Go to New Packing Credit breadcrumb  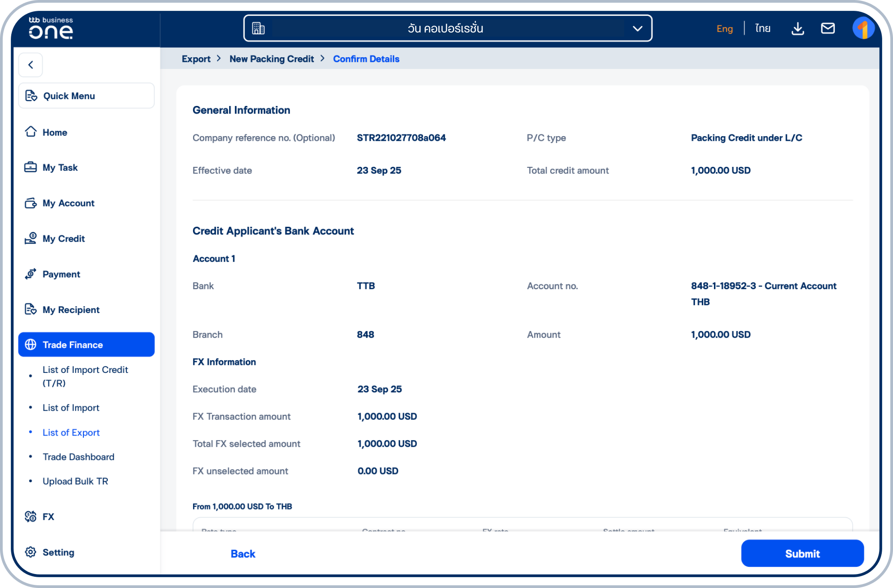[272, 59]
